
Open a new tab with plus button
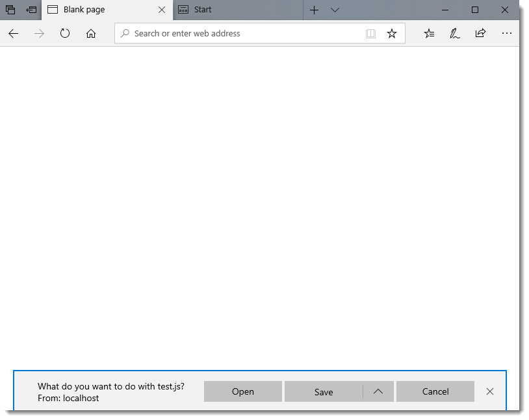(x=314, y=10)
